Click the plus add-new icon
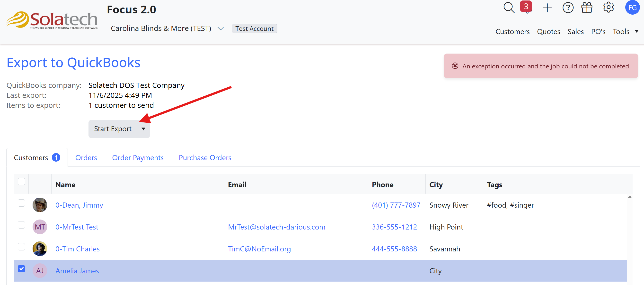The width and height of the screenshot is (644, 285). point(547,8)
